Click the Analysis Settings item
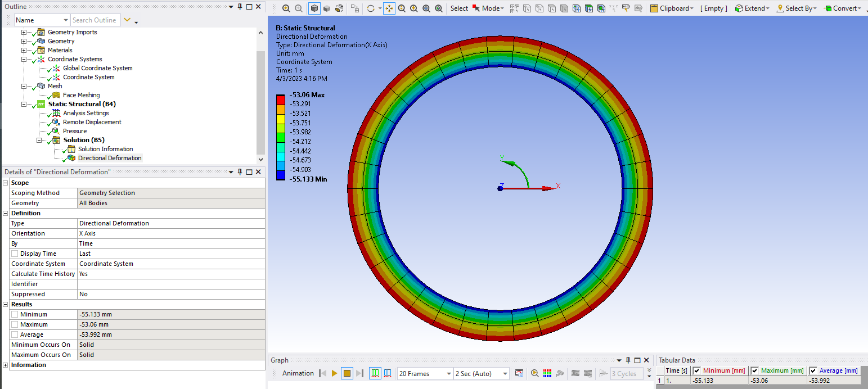This screenshot has height=389, width=868. (x=86, y=113)
